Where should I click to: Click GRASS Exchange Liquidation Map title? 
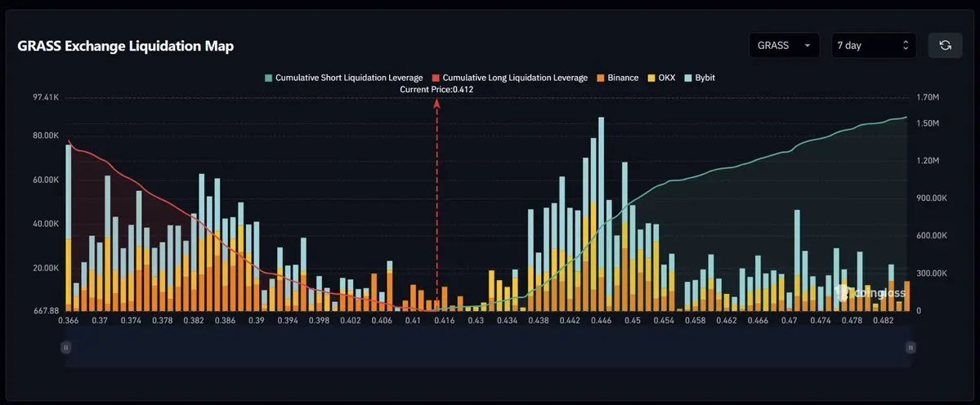[126, 47]
